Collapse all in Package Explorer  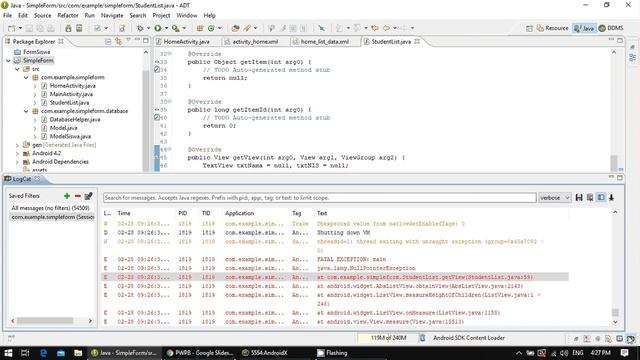coord(108,41)
